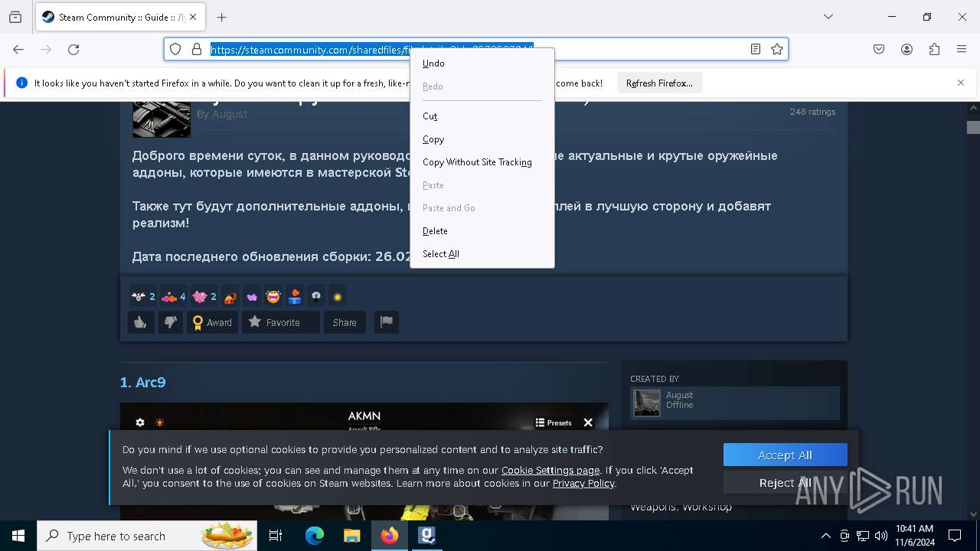This screenshot has height=551, width=980.
Task: Click the X icon in AKMN screenshot
Action: (x=588, y=422)
